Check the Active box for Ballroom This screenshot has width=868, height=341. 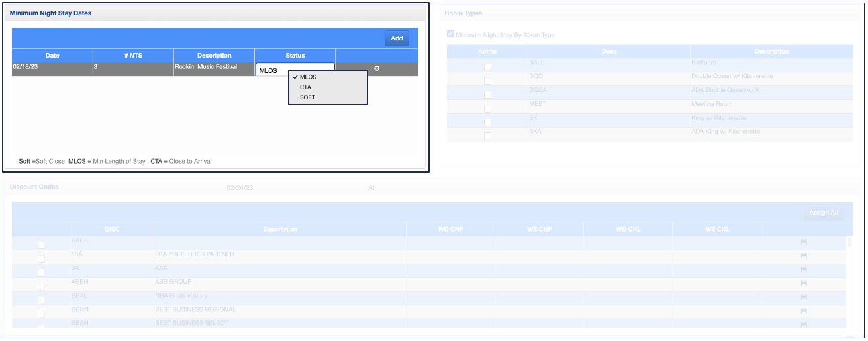pyautogui.click(x=488, y=67)
